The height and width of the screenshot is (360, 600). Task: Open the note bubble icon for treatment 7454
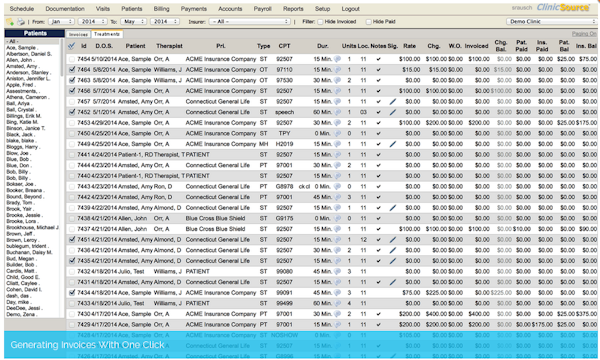pos(337,59)
